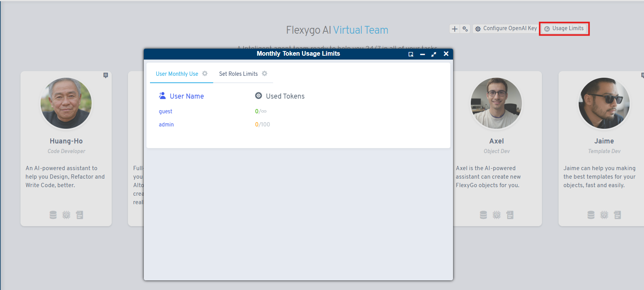644x290 pixels.
Task: Switch to the User Monthly Use tab
Action: pyautogui.click(x=177, y=74)
